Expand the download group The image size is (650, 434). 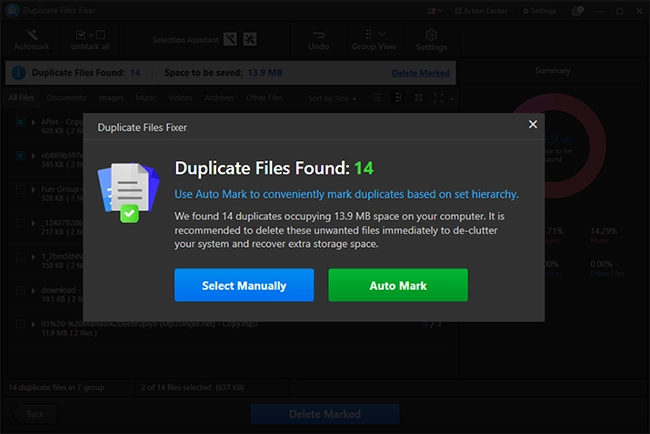pyautogui.click(x=33, y=290)
